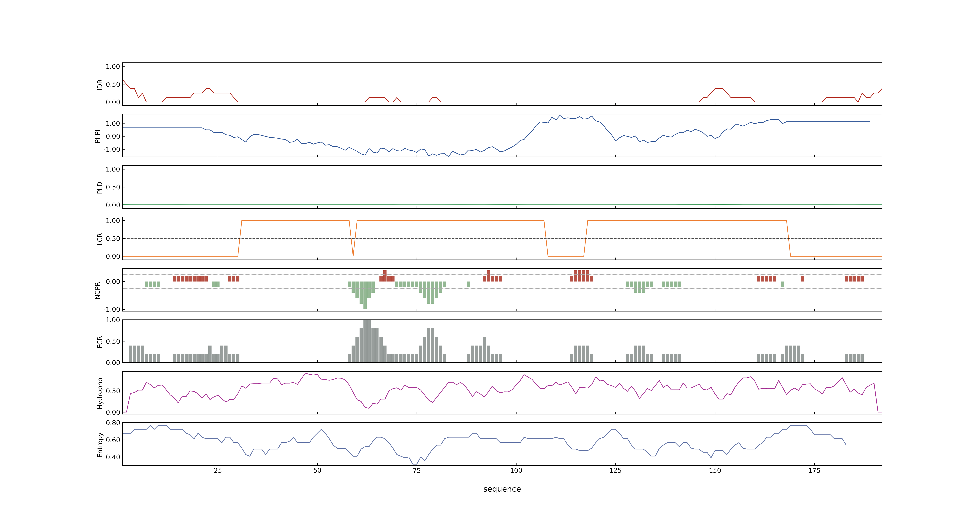The height and width of the screenshot is (523, 980).
Task: Click the 0.60 tick on Entropy axis
Action: point(113,440)
